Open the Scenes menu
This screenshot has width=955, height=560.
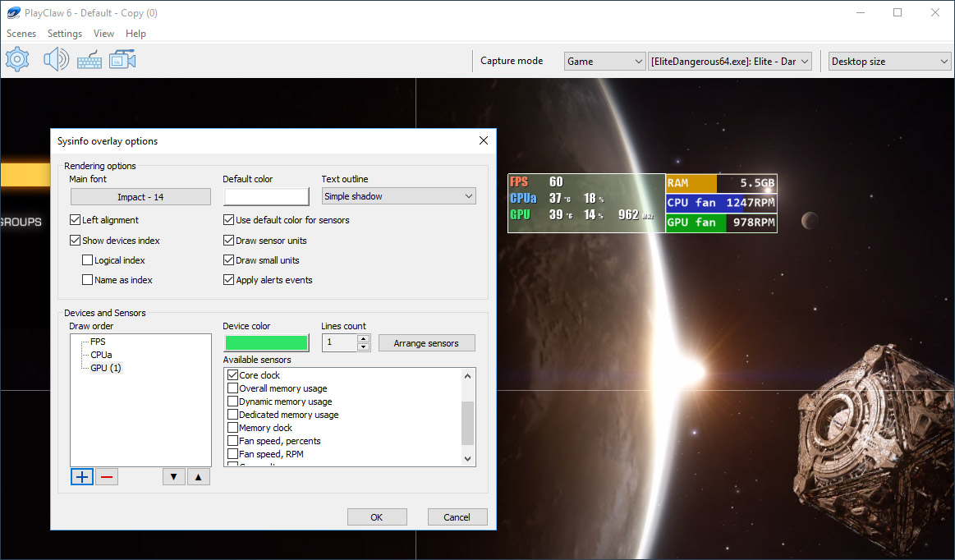(x=21, y=34)
